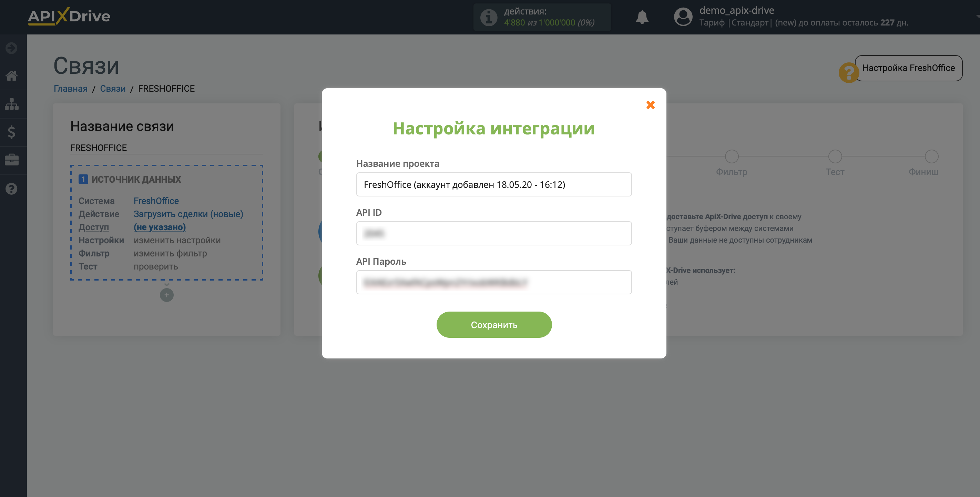The height and width of the screenshot is (497, 980).
Task: Open the briefcase sidebar icon
Action: (11, 160)
